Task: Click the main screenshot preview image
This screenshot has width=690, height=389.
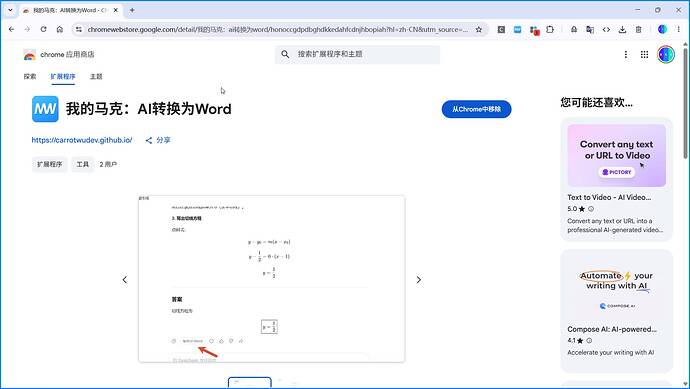Action: point(272,279)
